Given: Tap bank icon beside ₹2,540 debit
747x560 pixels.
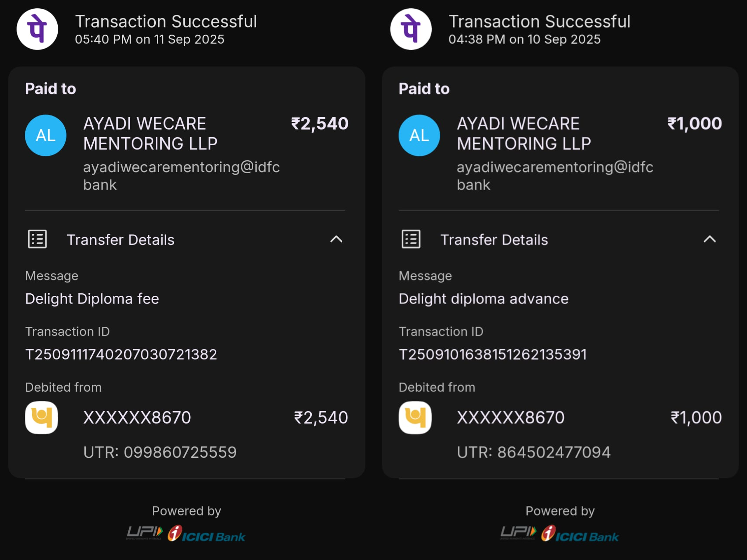Looking at the screenshot, I should [x=42, y=418].
